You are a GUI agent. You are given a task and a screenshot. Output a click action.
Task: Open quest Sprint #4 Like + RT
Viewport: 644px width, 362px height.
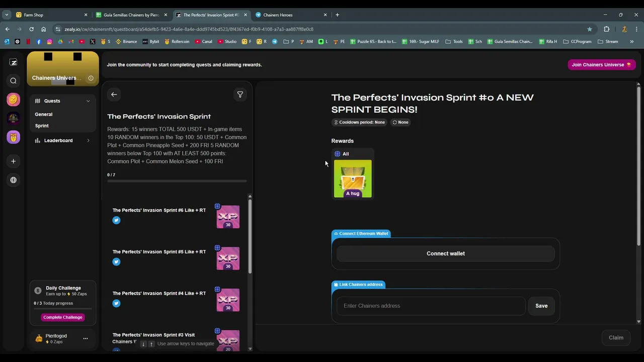click(176, 300)
